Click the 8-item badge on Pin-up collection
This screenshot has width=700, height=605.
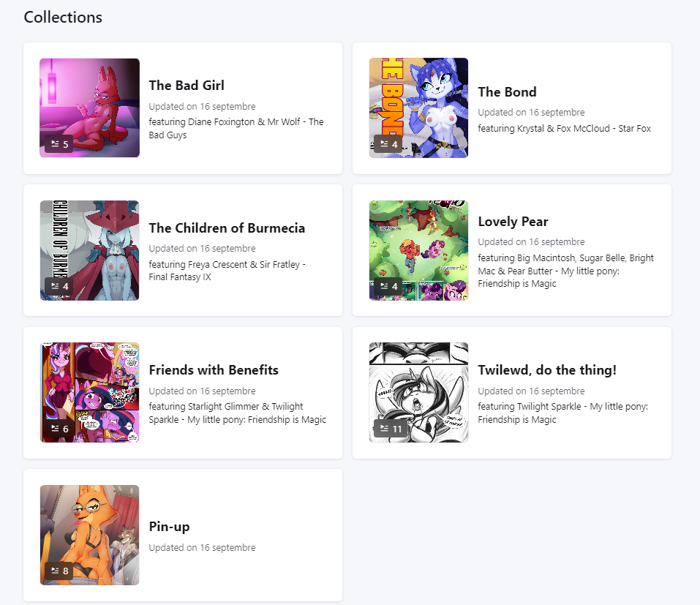pyautogui.click(x=59, y=571)
